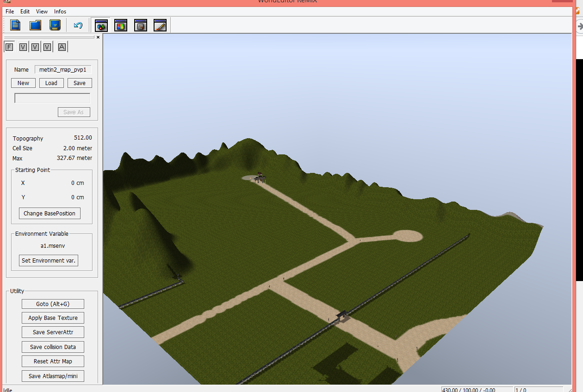Viewport: 583px width, 392px height.
Task: Switch to the middle V tab
Action: click(x=35, y=47)
